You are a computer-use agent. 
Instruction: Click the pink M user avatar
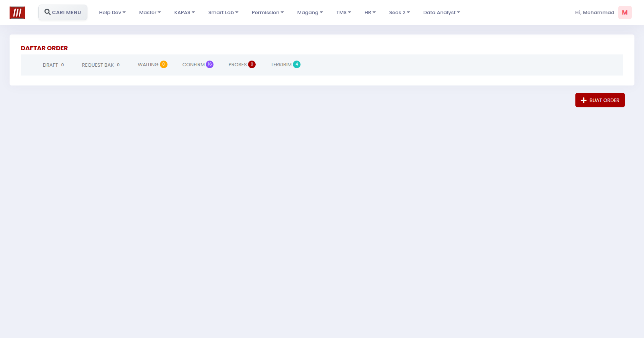pyautogui.click(x=625, y=13)
